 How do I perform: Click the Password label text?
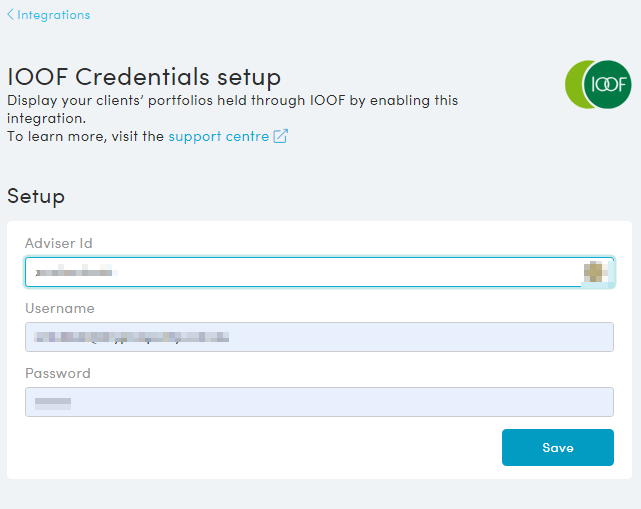58,373
